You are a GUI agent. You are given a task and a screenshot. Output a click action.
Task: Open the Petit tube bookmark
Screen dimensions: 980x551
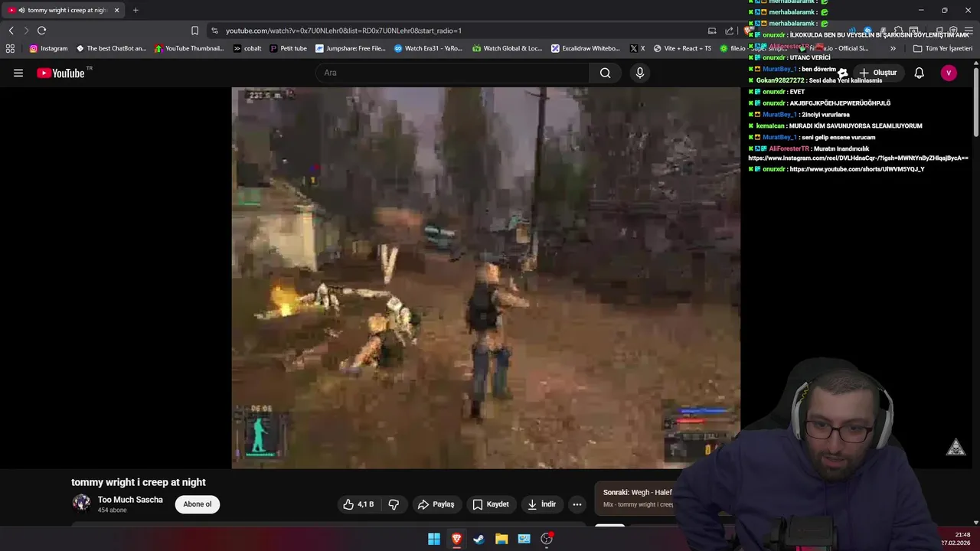pyautogui.click(x=288, y=48)
